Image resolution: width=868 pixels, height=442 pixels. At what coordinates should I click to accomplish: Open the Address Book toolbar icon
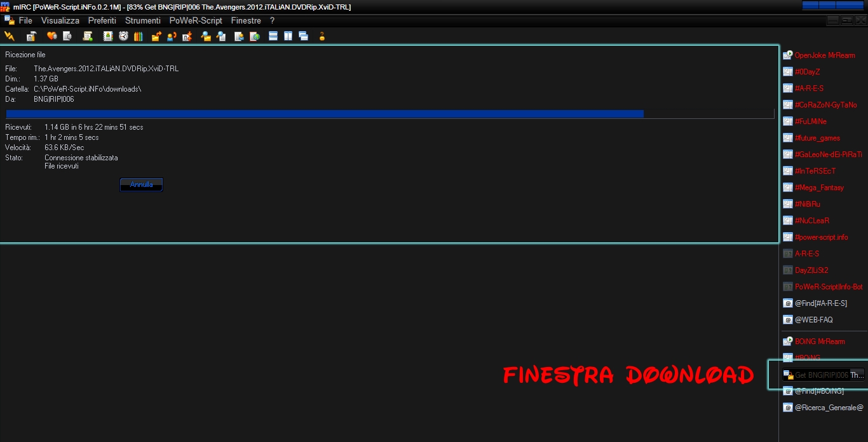(x=108, y=36)
